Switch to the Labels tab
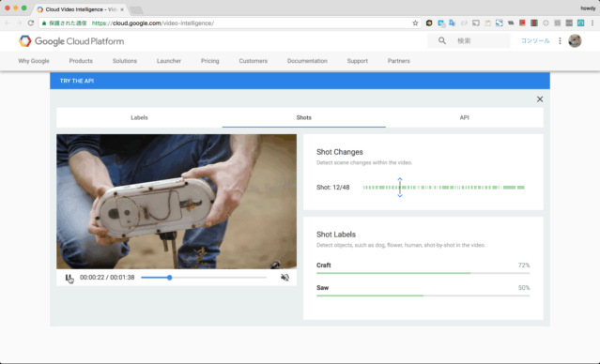Screen dimensions: 600x364 pyautogui.click(x=139, y=117)
